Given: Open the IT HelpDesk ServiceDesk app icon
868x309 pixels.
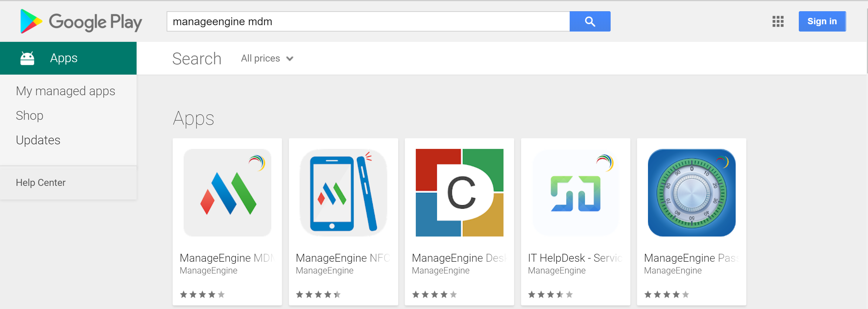Looking at the screenshot, I should 575,193.
